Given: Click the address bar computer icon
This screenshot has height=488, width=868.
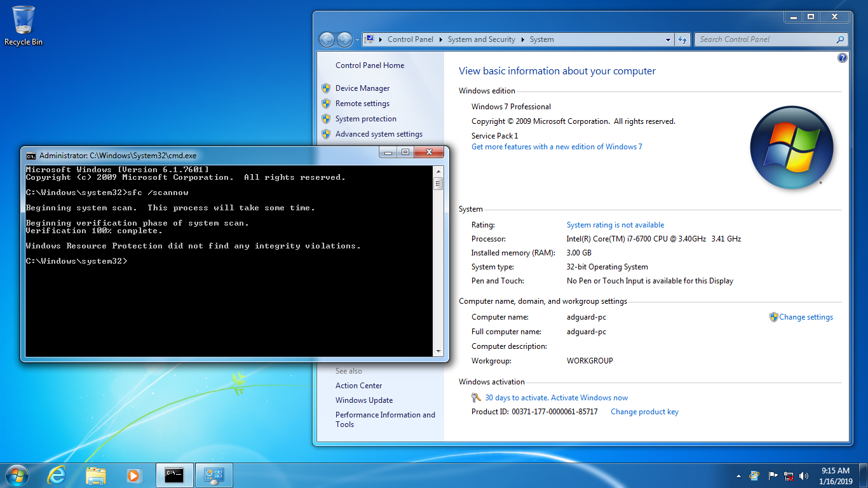Looking at the screenshot, I should click(370, 39).
